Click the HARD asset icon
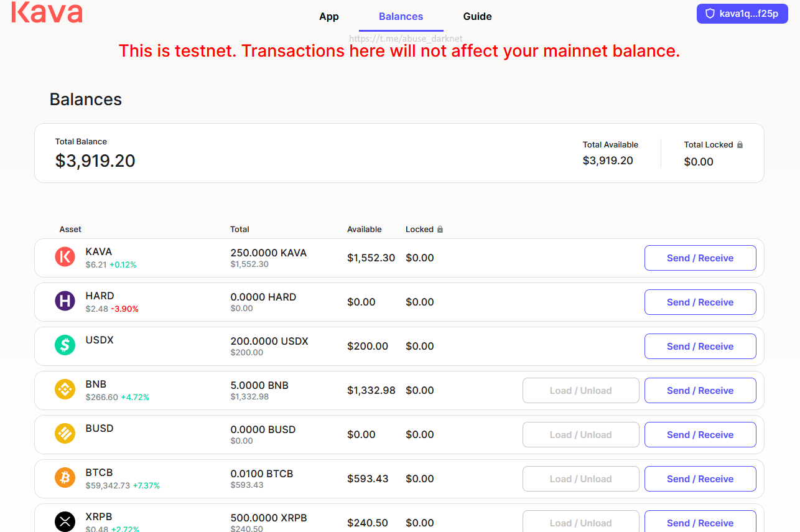The image size is (800, 532). tap(65, 301)
